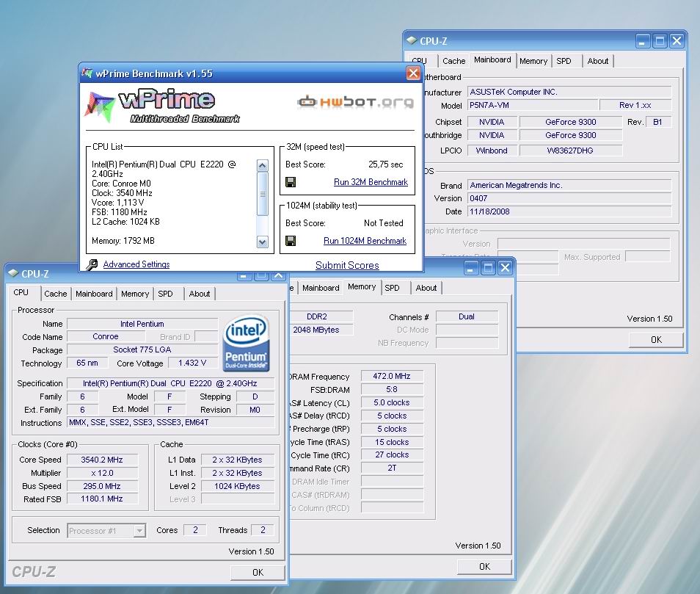Click DRAM Frequency value 472.0 MHz
This screenshot has height=594, width=700.
(392, 377)
